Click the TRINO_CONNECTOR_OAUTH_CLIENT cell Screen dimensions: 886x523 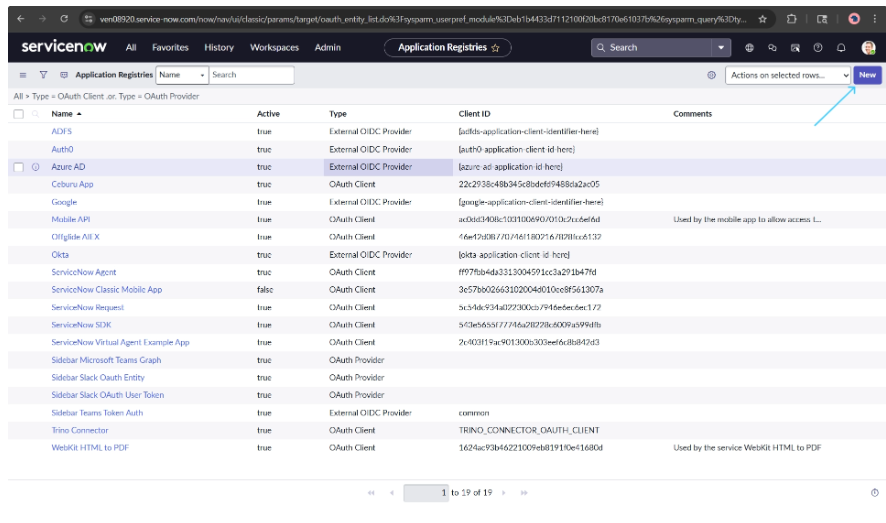point(529,431)
